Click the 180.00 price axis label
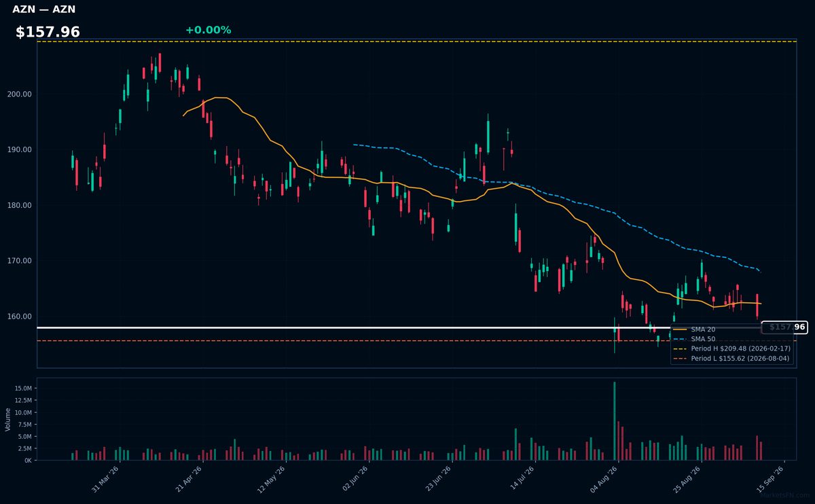This screenshot has width=815, height=504. coord(21,205)
